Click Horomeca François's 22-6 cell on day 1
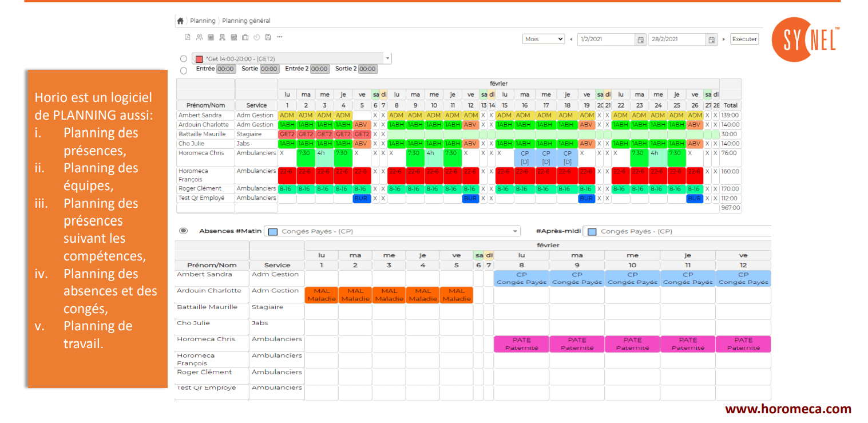868x423 pixels. (287, 175)
